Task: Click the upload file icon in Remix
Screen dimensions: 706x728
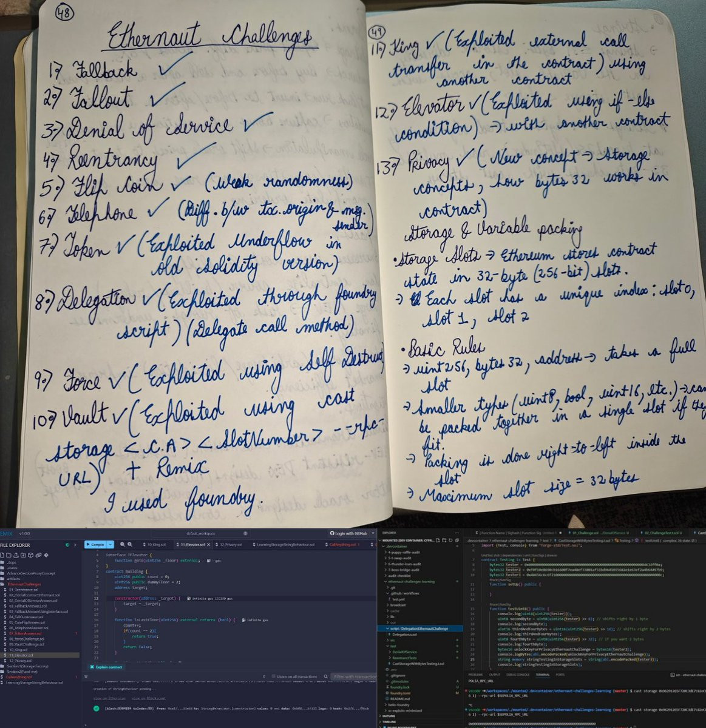Action: [x=15, y=555]
